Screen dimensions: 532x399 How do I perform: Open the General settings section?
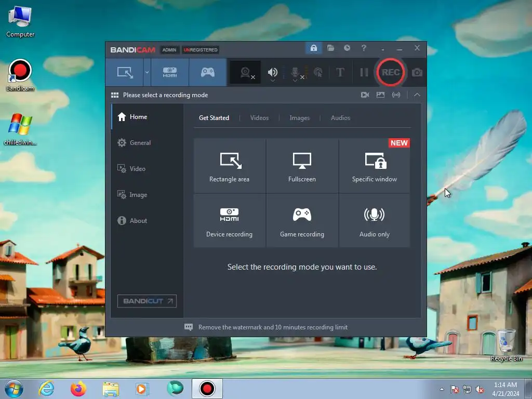tap(147, 143)
